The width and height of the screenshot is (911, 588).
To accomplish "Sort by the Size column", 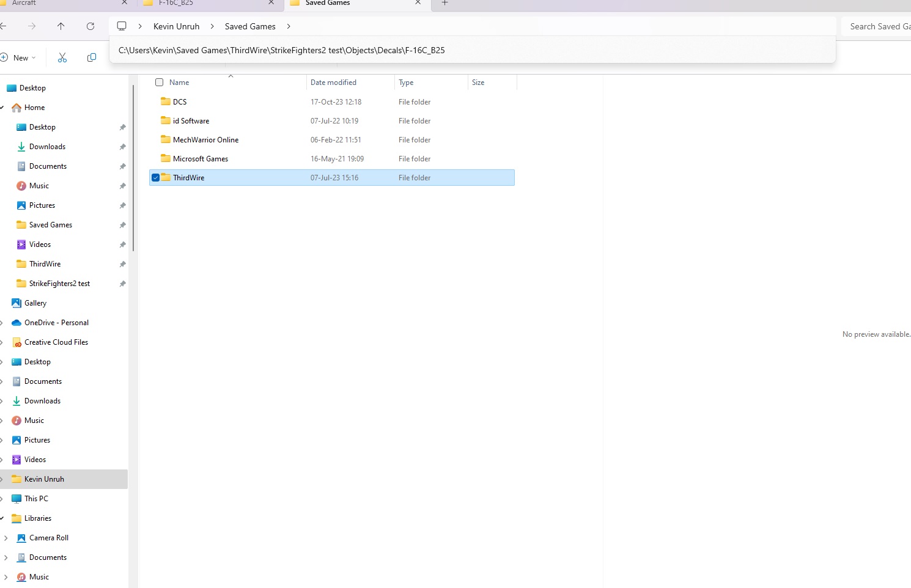I will tap(478, 83).
